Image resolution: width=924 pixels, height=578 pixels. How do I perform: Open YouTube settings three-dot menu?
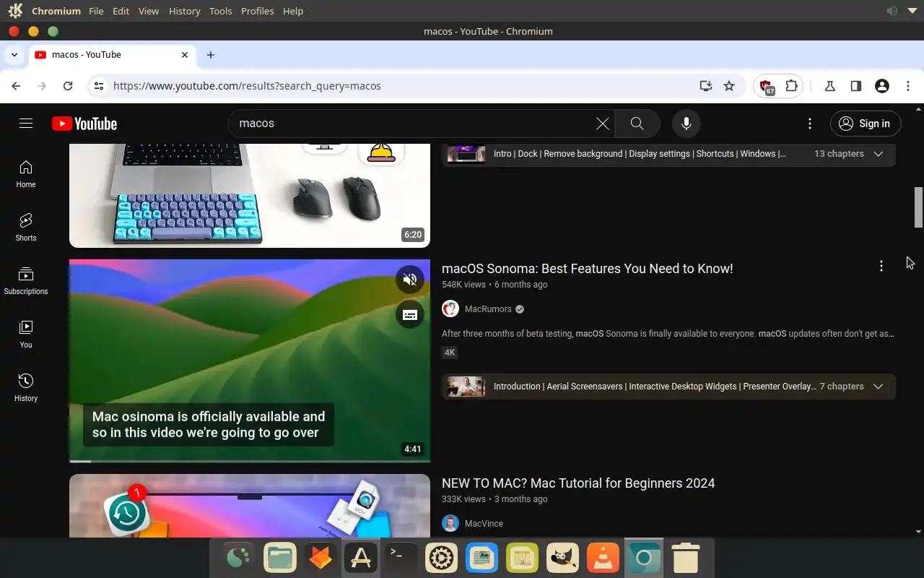coord(810,124)
